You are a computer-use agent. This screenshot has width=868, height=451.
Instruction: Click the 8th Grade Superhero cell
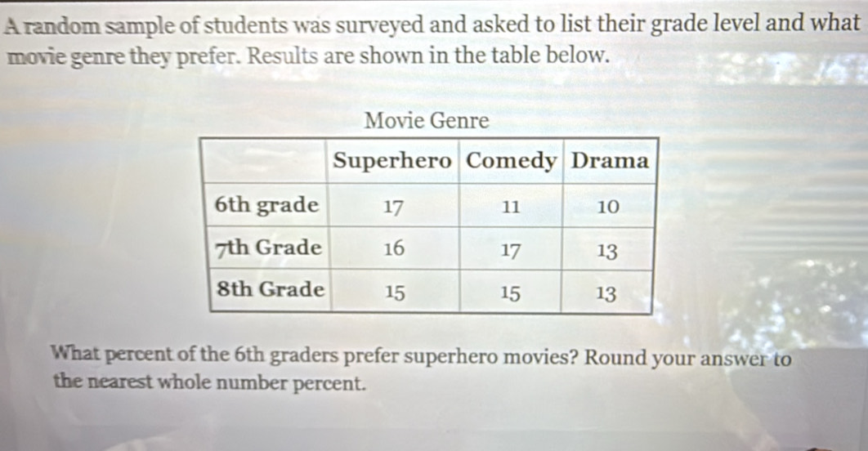pos(394,292)
